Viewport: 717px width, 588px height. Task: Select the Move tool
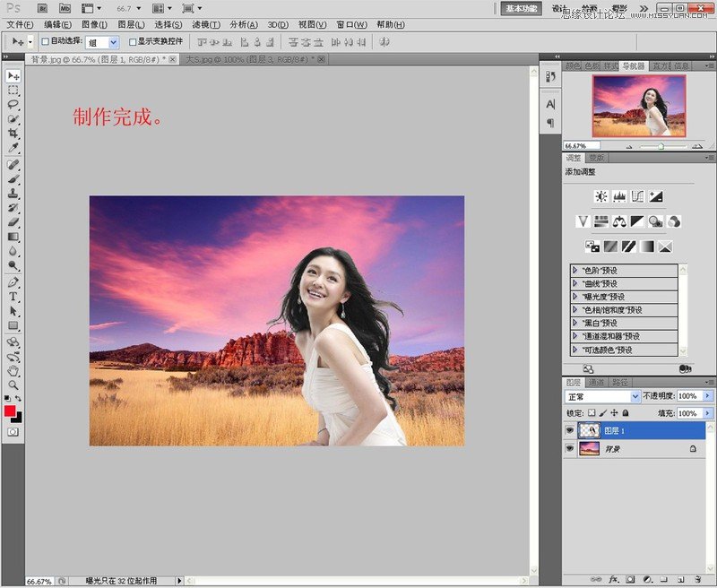12,78
